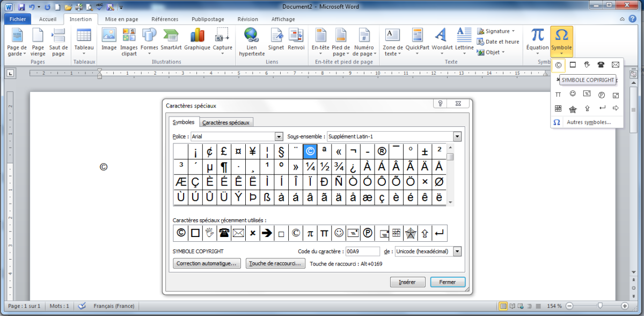The width and height of the screenshot is (644, 316).
Task: Toggle the ruler button above the vertical scrollbar
Action: (x=633, y=73)
